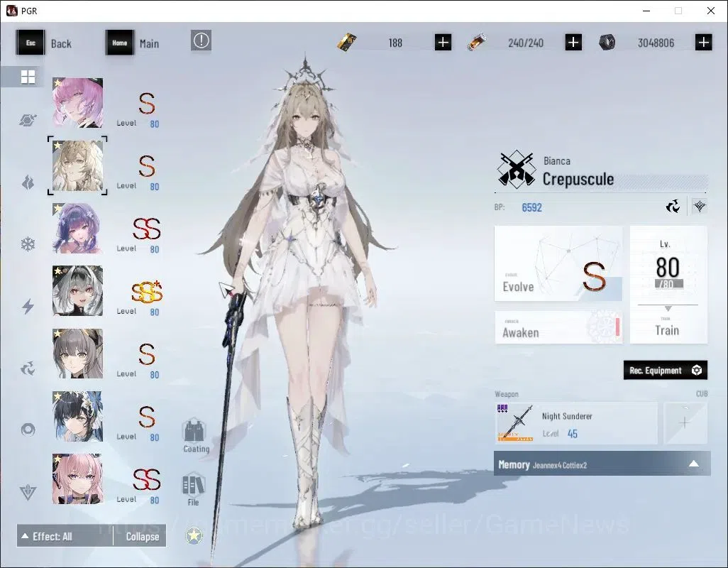The image size is (728, 568).
Task: Click the Esc Back button
Action: [x=45, y=43]
